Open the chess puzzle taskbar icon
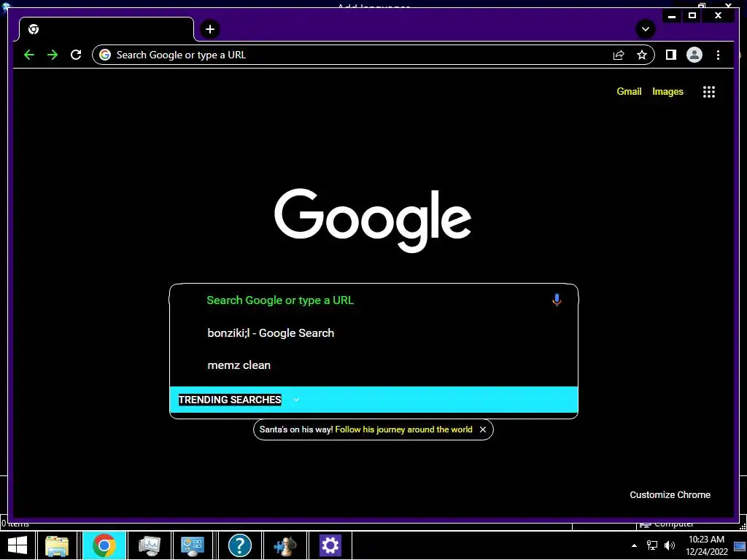Viewport: 747px width, 560px height. [285, 545]
